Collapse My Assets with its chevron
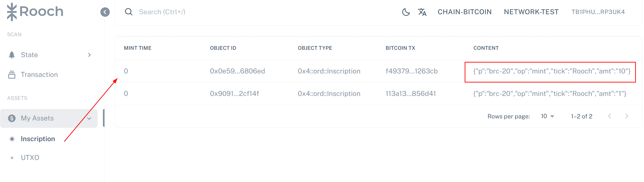Image resolution: width=644 pixels, height=182 pixels. 89,118
